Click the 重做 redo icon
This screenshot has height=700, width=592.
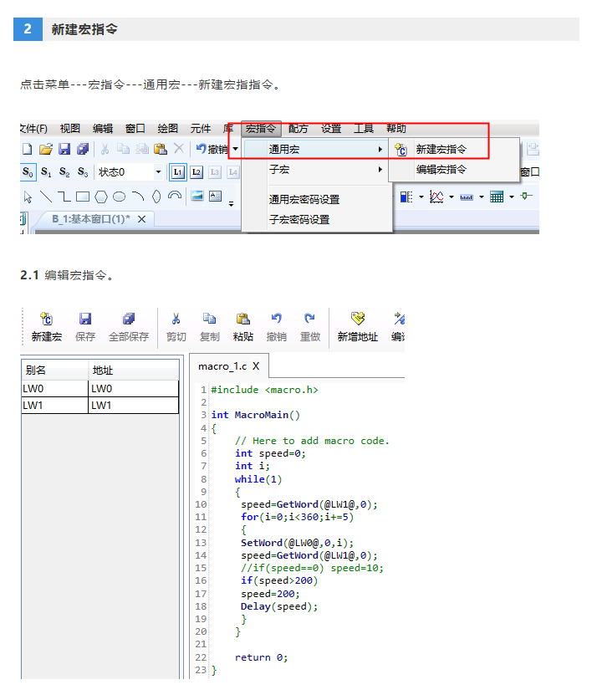point(310,319)
